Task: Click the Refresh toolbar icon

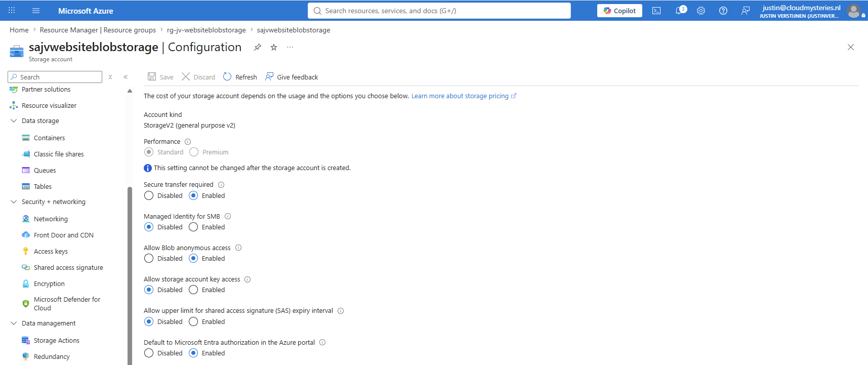Action: [x=227, y=76]
